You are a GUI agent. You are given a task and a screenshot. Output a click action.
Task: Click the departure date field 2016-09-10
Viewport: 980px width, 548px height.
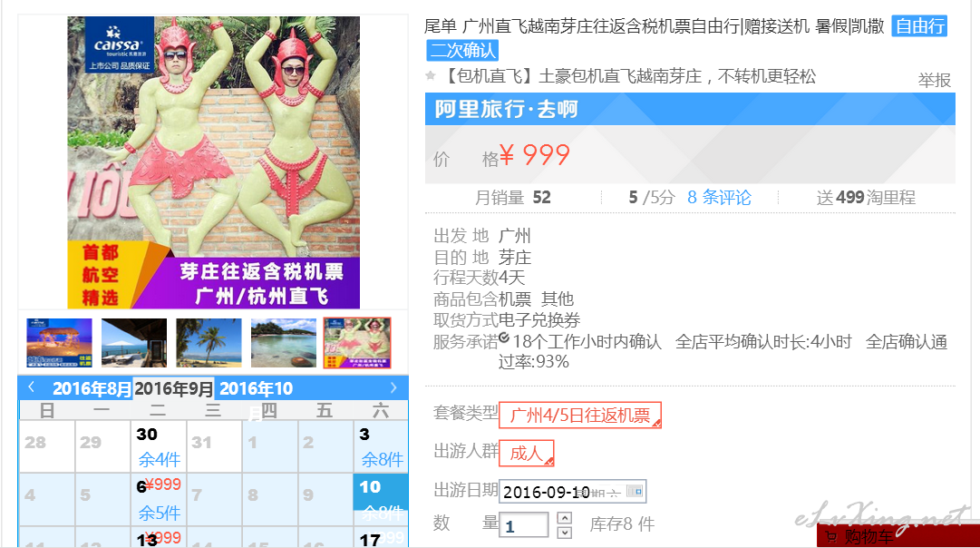tap(572, 492)
